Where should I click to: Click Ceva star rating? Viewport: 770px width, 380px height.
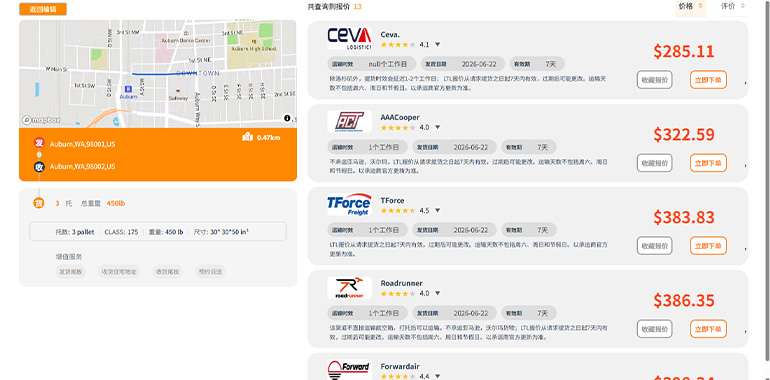[x=398, y=45]
